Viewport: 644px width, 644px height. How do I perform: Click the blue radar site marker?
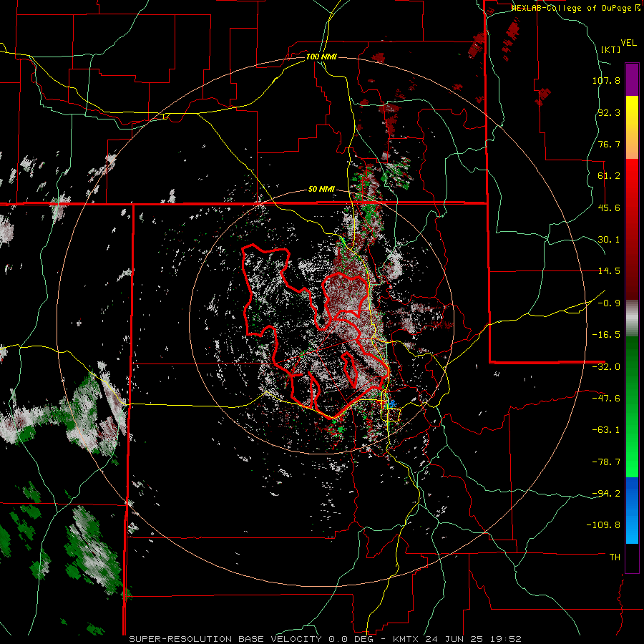pos(392,404)
